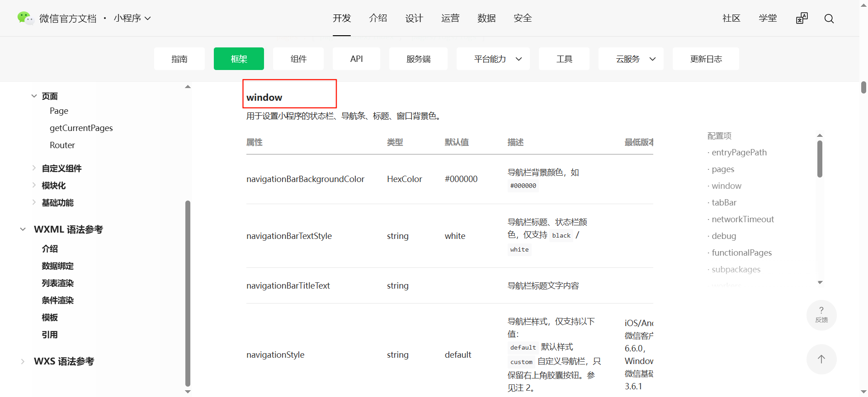Open the 社区 link
Viewport: 868px width, 397px height.
click(x=731, y=18)
